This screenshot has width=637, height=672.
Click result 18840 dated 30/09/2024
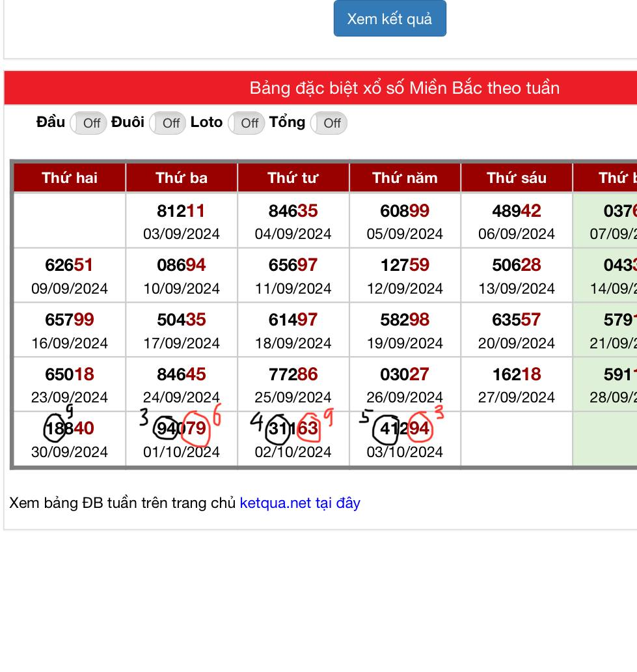pyautogui.click(x=70, y=428)
